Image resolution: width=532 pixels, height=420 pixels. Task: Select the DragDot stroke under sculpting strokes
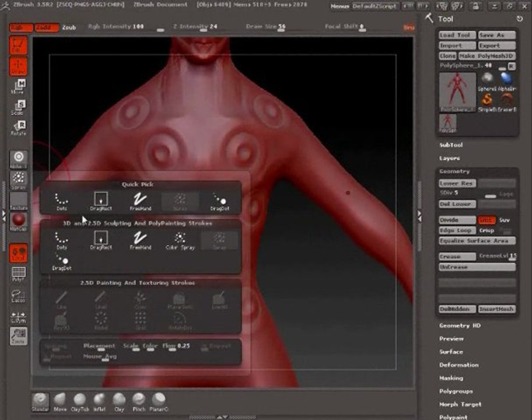point(62,262)
